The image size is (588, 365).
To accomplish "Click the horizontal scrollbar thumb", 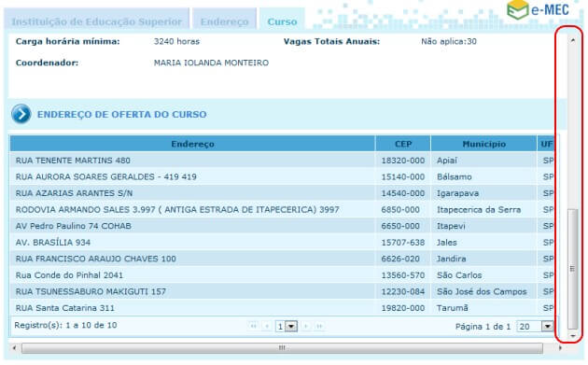I will point(282,348).
